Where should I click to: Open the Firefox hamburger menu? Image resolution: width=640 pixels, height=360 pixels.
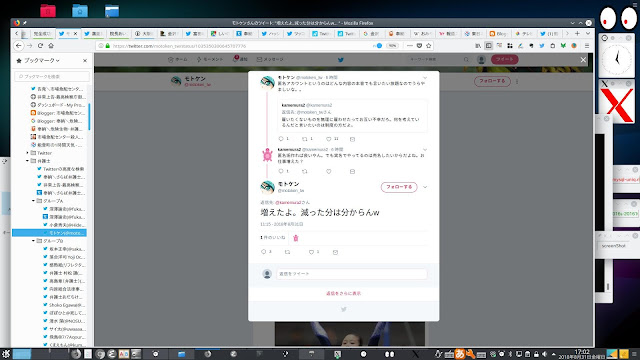[587, 46]
